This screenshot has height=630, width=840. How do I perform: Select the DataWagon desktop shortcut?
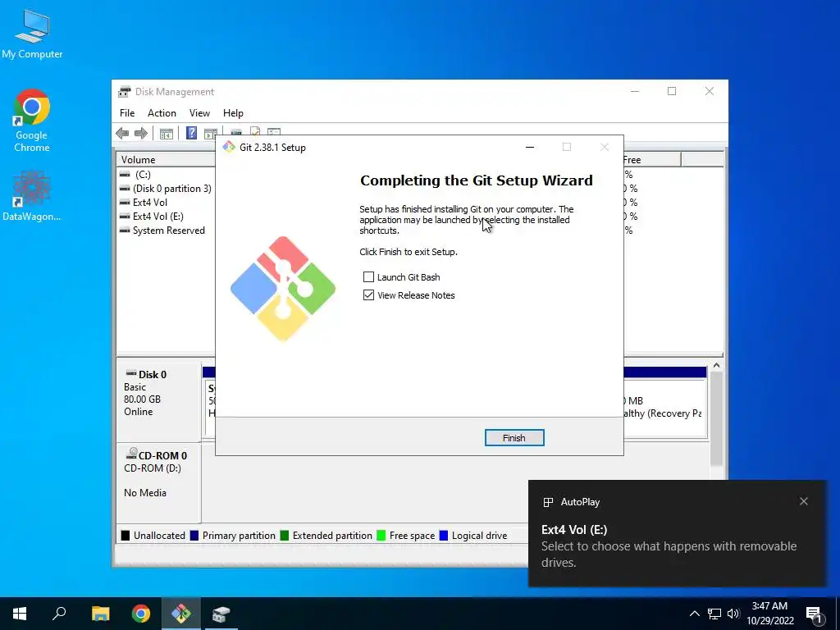pos(32,195)
